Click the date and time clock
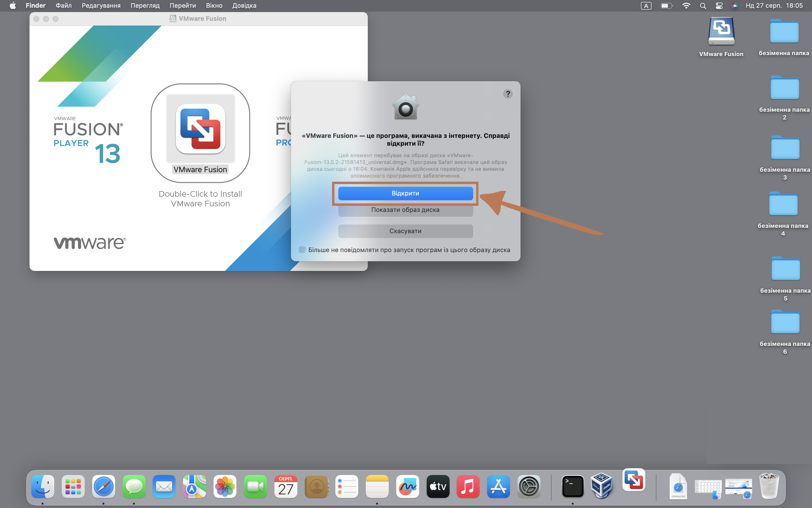Viewport: 812px width, 508px height. [x=774, y=6]
